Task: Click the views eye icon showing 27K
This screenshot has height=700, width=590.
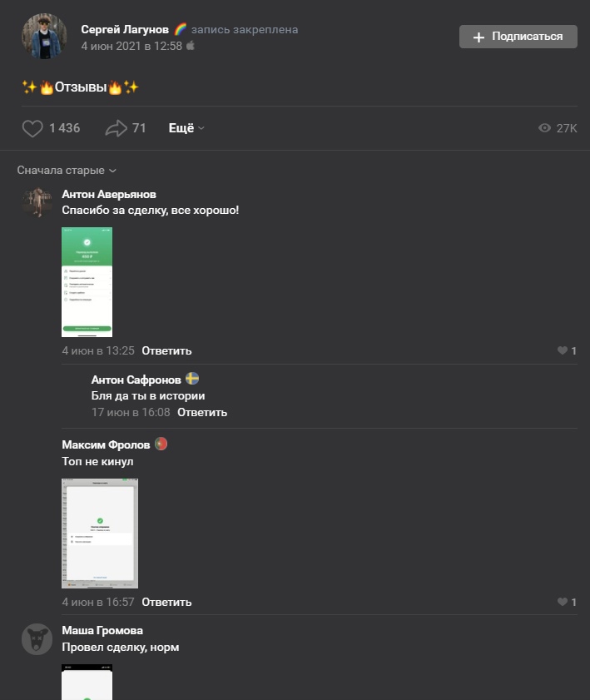Action: 544,128
